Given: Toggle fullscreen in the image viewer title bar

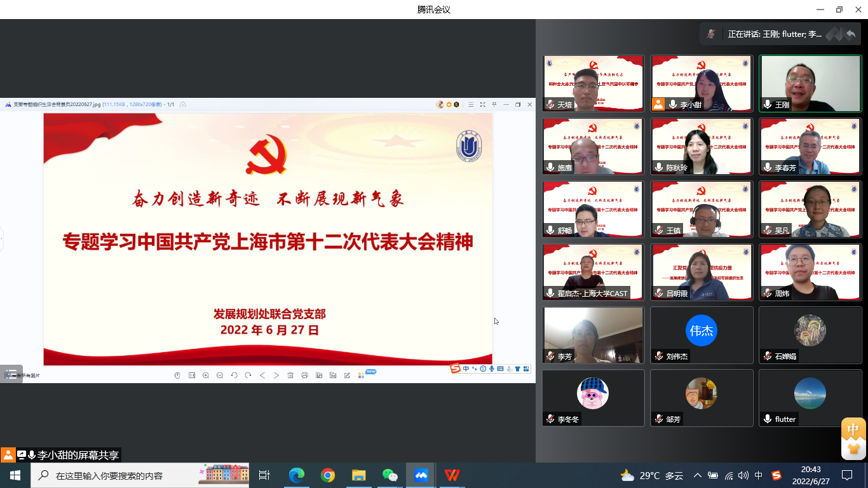Looking at the screenshot, I should [x=482, y=104].
